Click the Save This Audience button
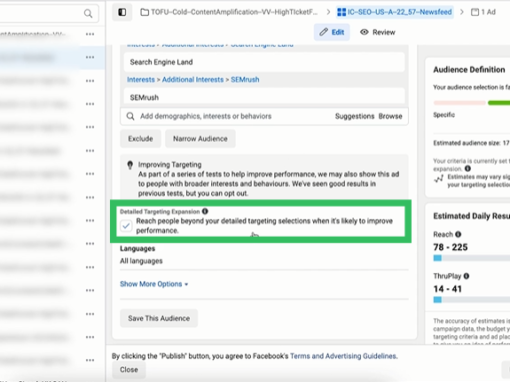The height and width of the screenshot is (382, 510). (x=159, y=318)
